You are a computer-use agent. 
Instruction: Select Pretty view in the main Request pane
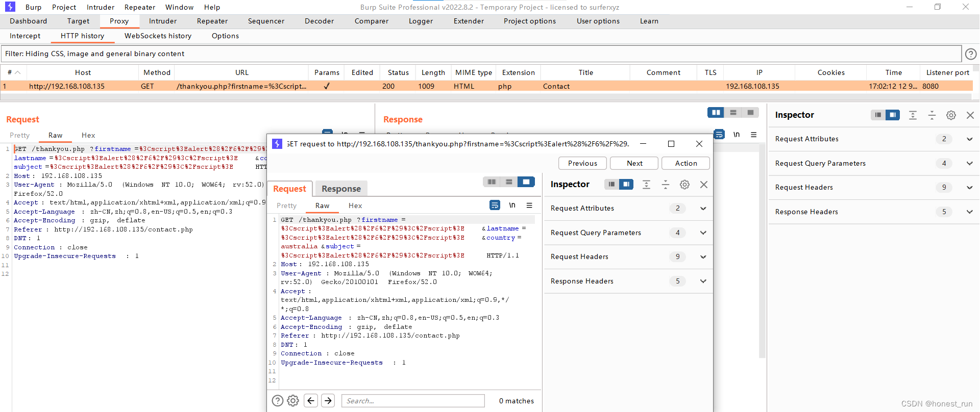coord(20,135)
